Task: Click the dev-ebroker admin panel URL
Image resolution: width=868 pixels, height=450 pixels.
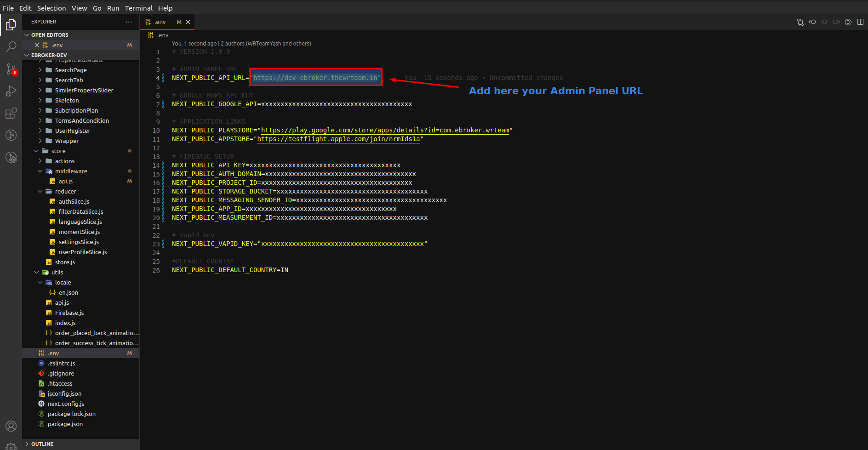Action: click(x=315, y=78)
